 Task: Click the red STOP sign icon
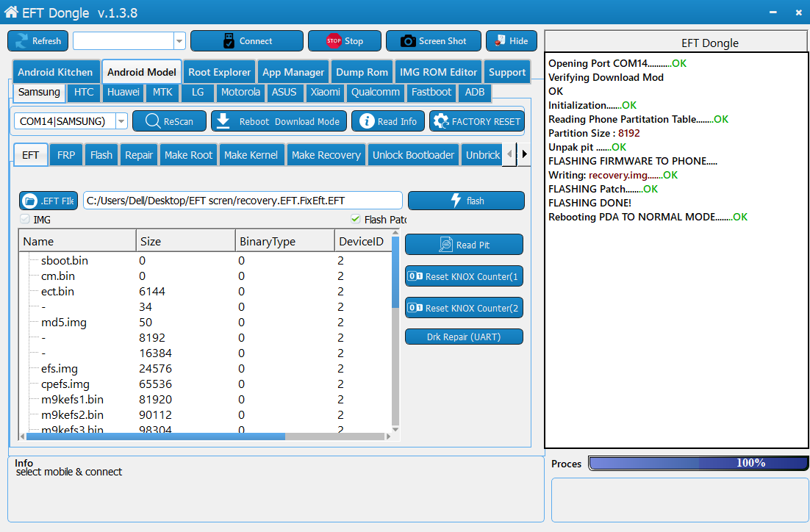(x=334, y=41)
